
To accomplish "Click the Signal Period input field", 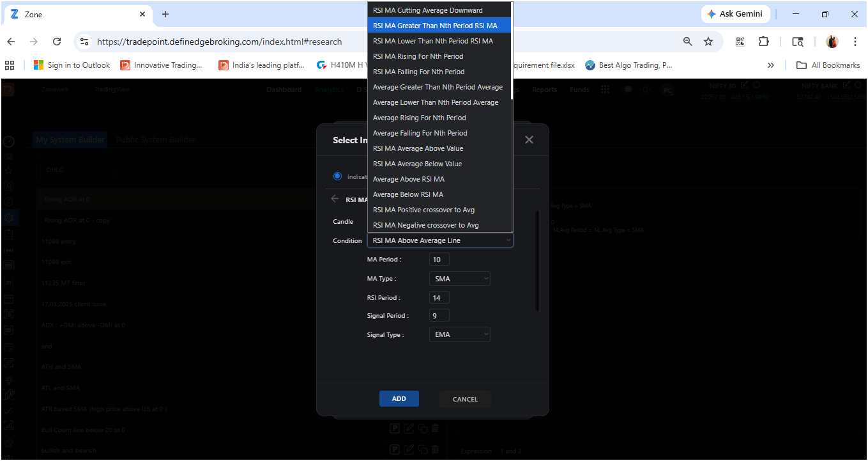I will (439, 315).
